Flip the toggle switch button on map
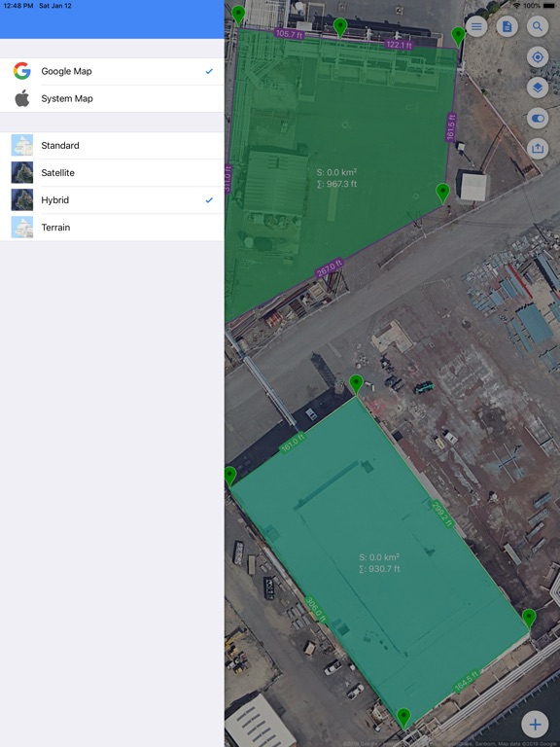 pos(538,118)
